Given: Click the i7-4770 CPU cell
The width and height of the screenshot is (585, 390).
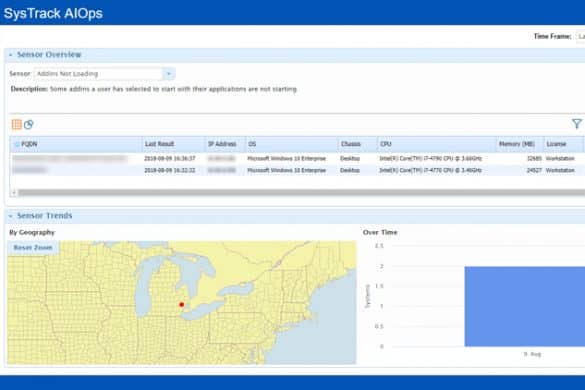Looking at the screenshot, I should [431, 170].
